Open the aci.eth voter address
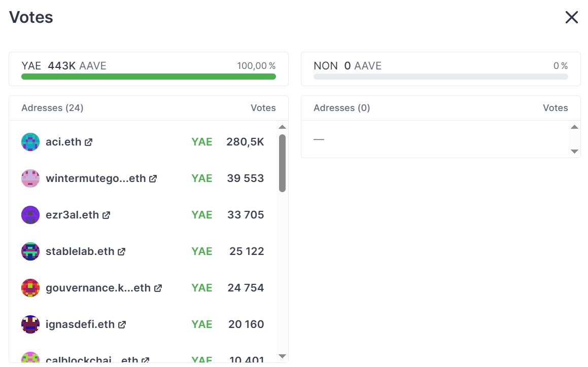This screenshot has height=367, width=588. click(63, 142)
